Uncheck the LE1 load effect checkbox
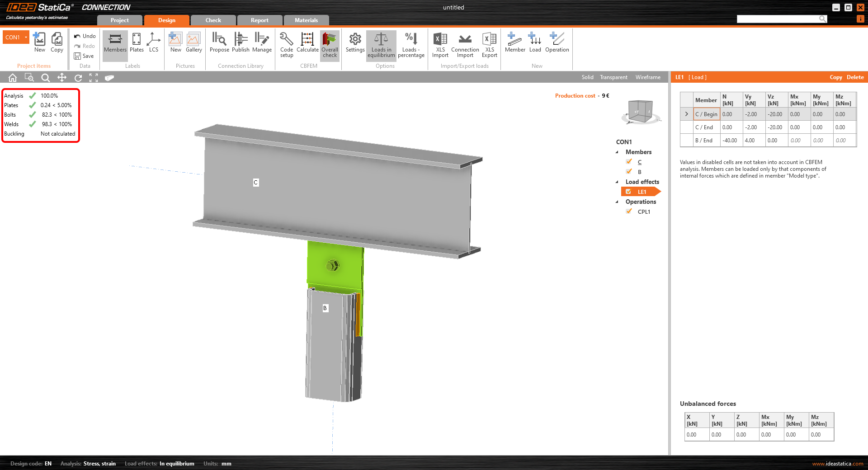This screenshot has height=470, width=868. (x=628, y=192)
